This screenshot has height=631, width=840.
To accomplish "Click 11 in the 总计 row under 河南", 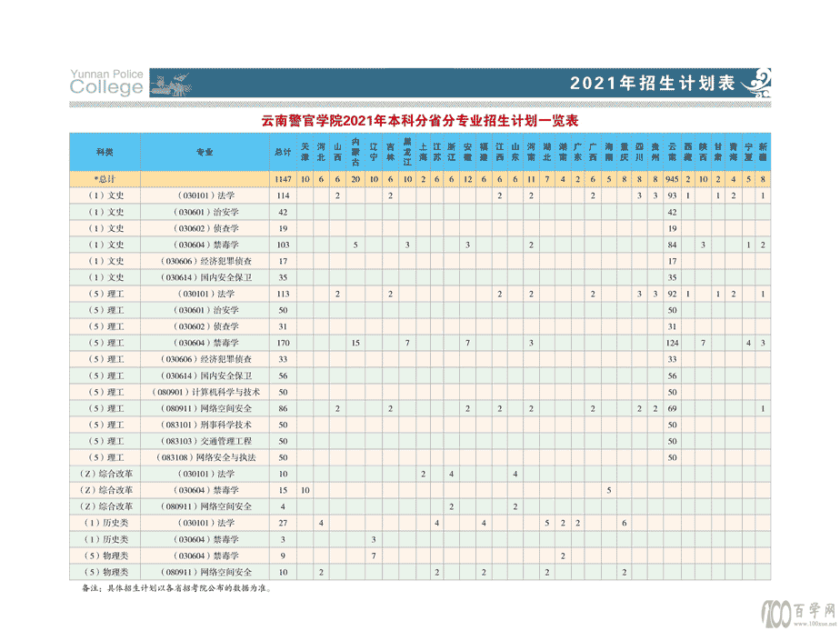I will click(531, 179).
